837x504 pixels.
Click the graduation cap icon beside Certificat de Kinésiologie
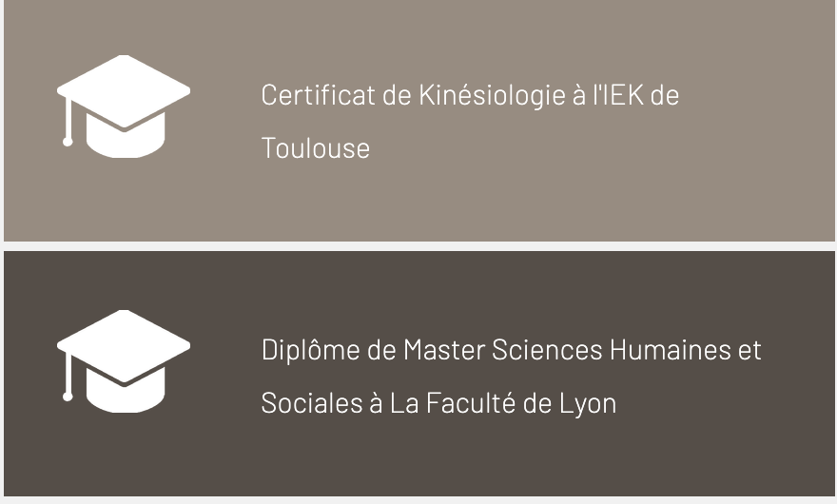[124, 107]
